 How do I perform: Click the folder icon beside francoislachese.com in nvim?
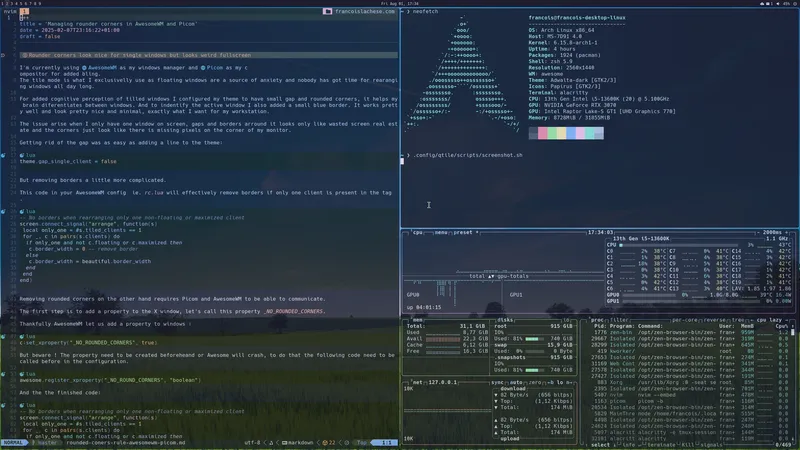click(x=328, y=11)
